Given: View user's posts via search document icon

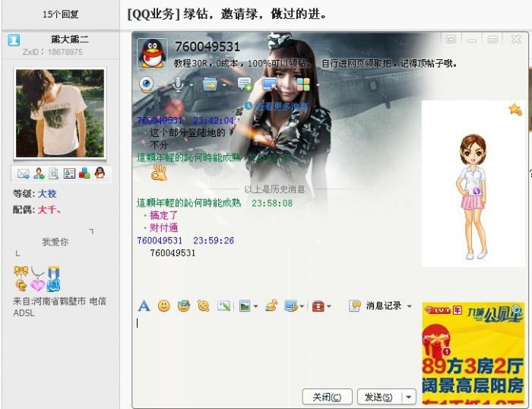Looking at the screenshot, I should coord(54,174).
